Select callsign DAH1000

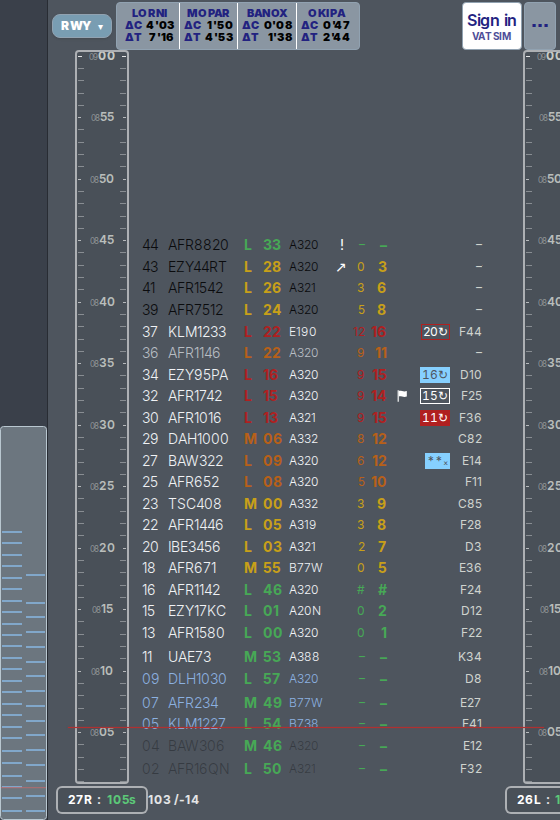click(x=198, y=438)
